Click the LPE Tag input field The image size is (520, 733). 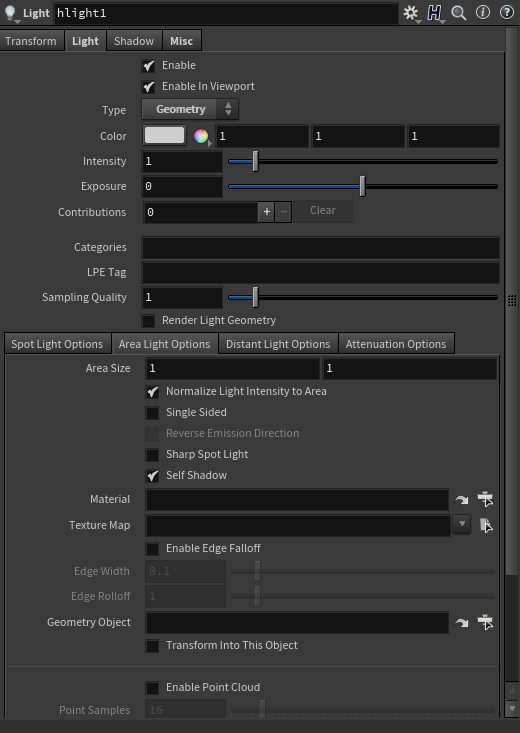pos(321,273)
